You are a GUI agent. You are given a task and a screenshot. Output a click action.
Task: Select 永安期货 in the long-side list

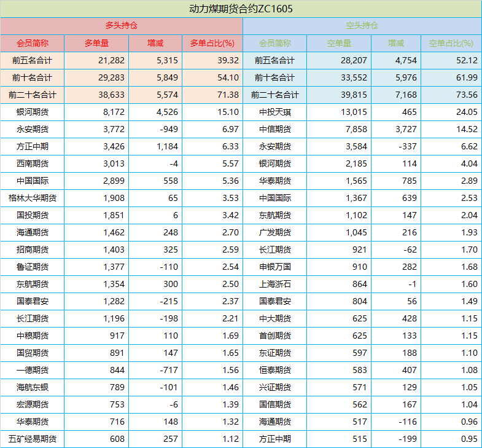coord(33,129)
